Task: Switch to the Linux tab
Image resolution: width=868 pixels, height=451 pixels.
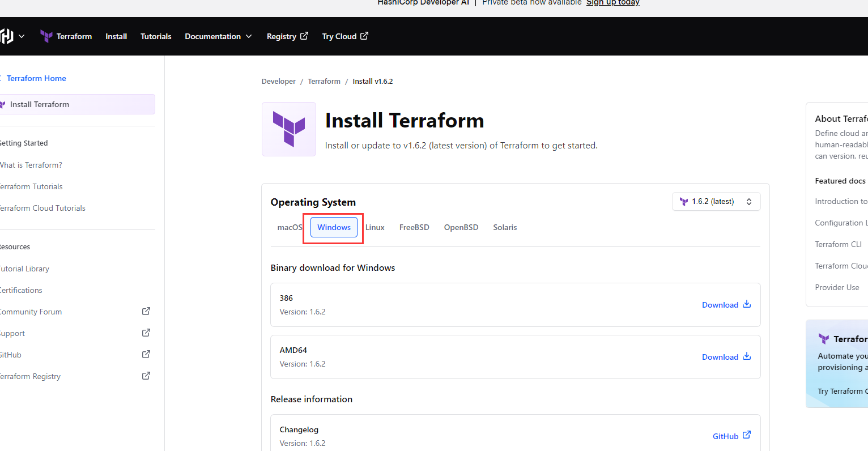Action: [375, 227]
